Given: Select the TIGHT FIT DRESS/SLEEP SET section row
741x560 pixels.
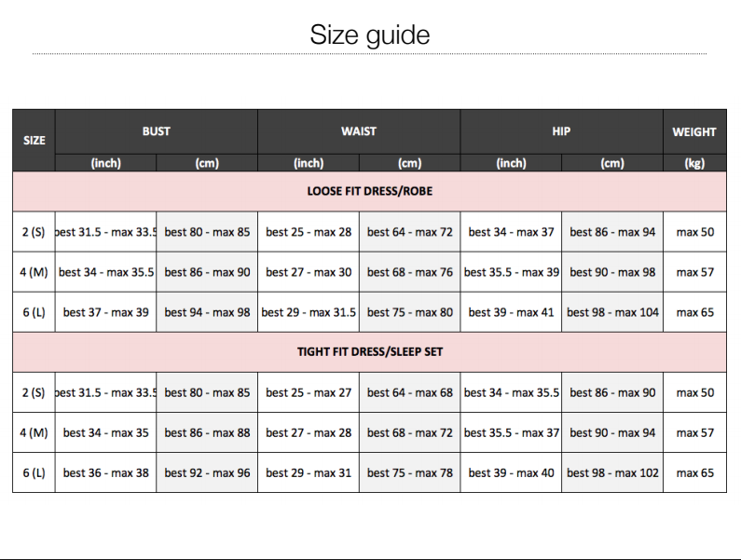Looking at the screenshot, I should [370, 352].
